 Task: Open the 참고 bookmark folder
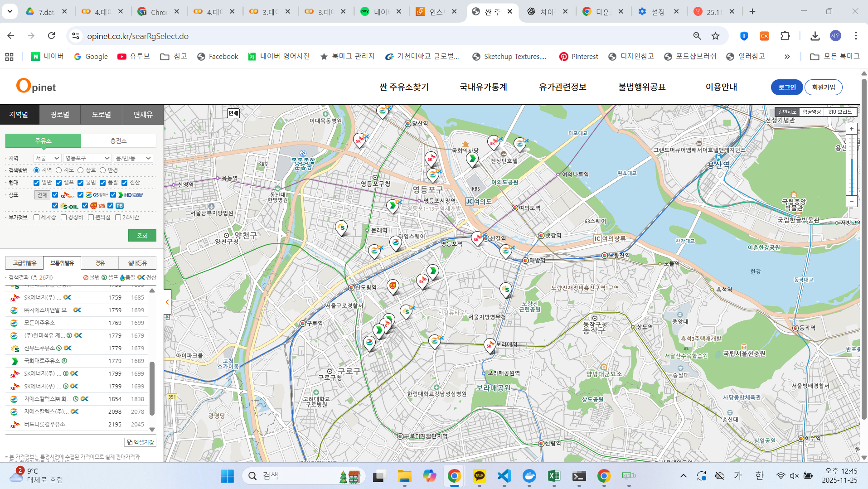[x=174, y=57]
